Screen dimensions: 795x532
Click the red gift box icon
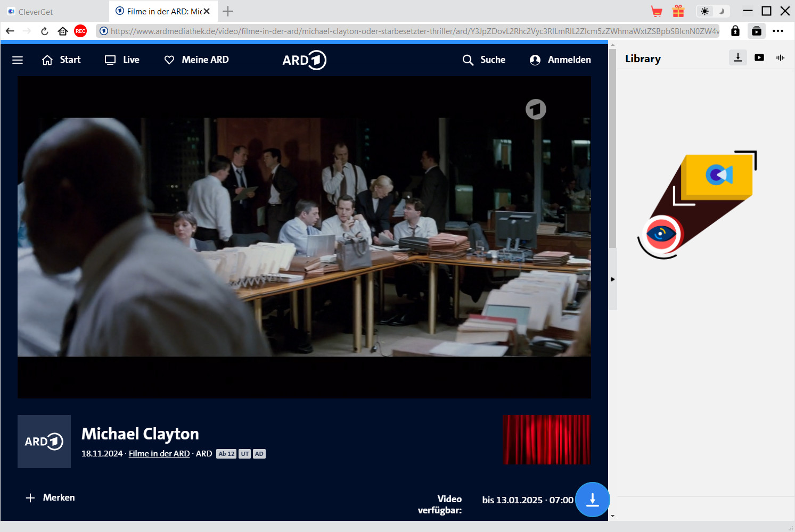678,11
